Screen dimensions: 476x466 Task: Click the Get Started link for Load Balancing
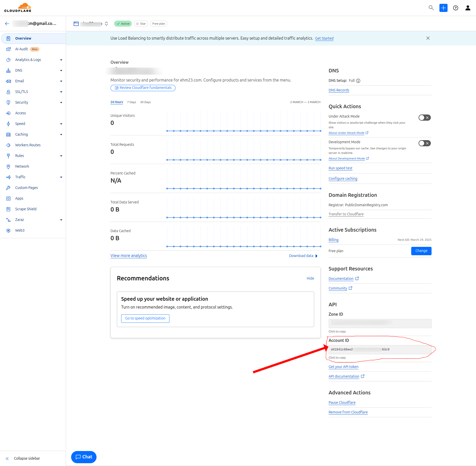point(324,38)
